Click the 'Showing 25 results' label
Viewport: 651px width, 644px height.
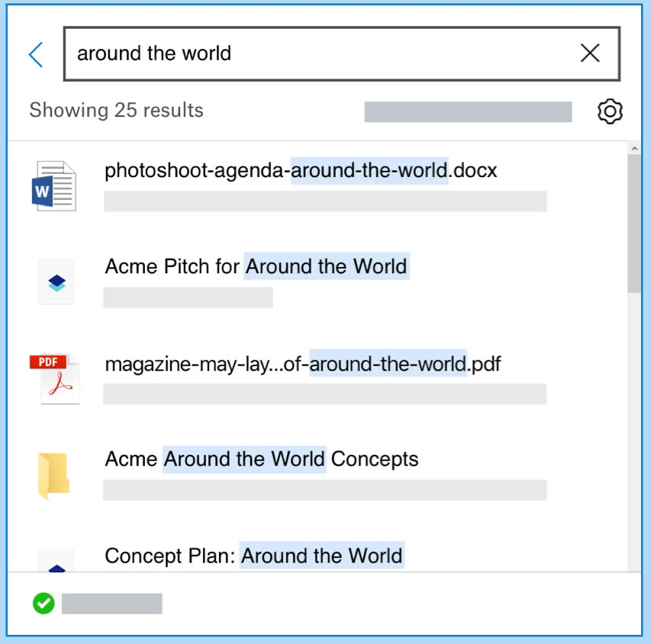tap(116, 111)
